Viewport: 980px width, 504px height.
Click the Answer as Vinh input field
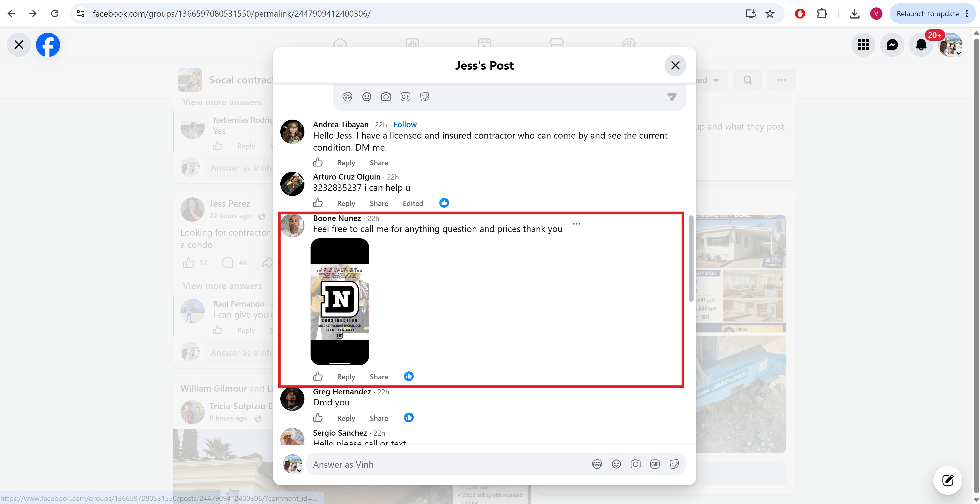tap(496, 464)
